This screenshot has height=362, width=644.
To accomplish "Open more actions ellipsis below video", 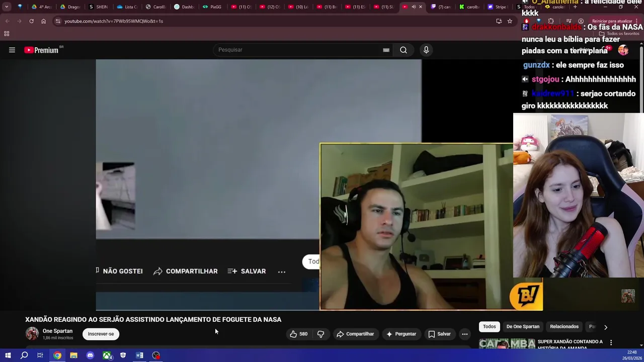I will 465,334.
